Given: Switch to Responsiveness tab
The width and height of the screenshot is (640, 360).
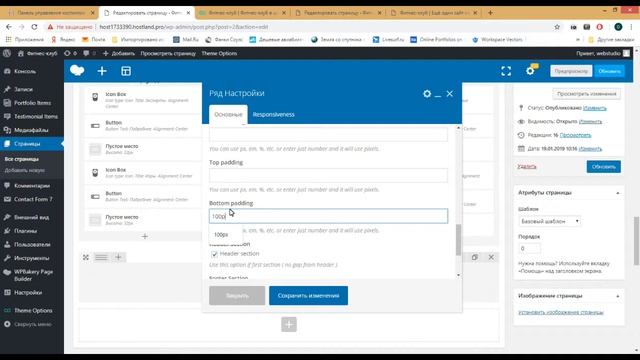Looking at the screenshot, I should (273, 114).
